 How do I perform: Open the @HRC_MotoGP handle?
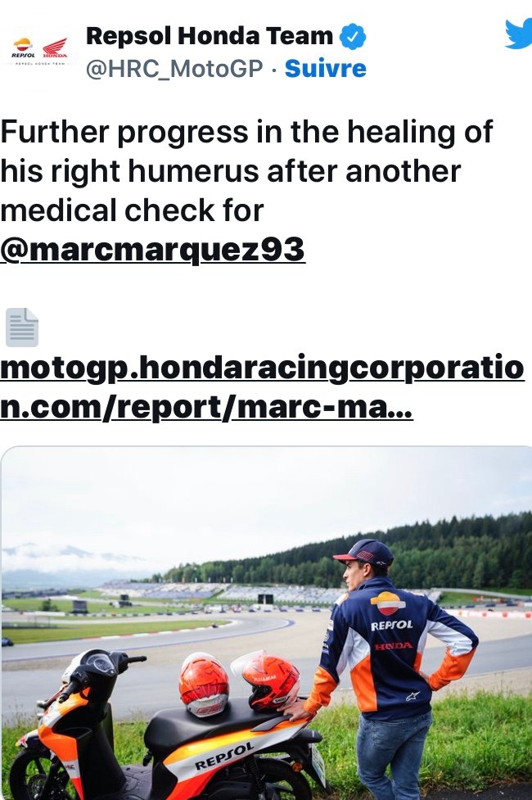pos(174,69)
